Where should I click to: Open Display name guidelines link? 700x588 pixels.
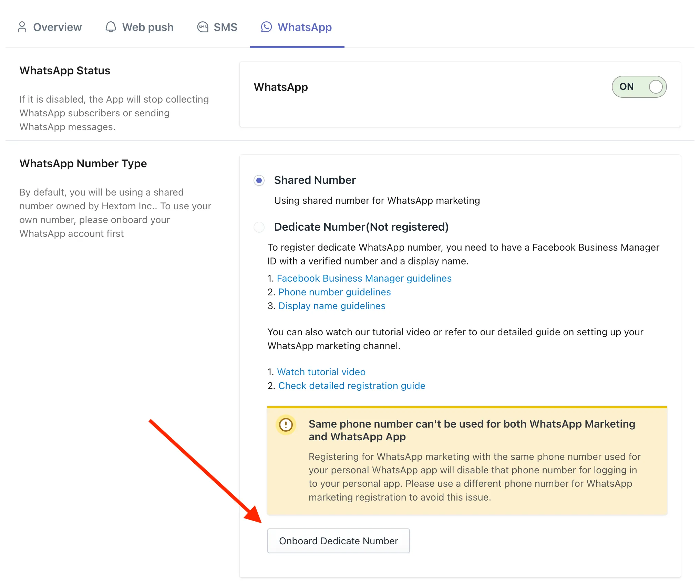tap(332, 306)
